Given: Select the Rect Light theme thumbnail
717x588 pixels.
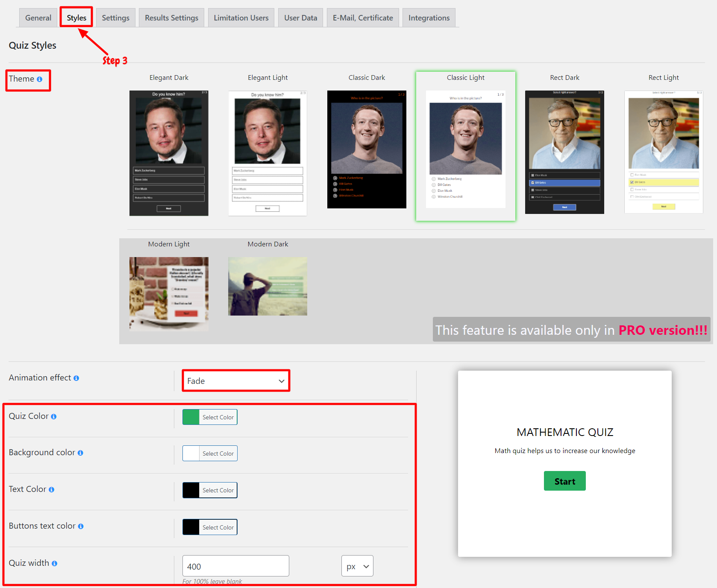Looking at the screenshot, I should tap(664, 152).
